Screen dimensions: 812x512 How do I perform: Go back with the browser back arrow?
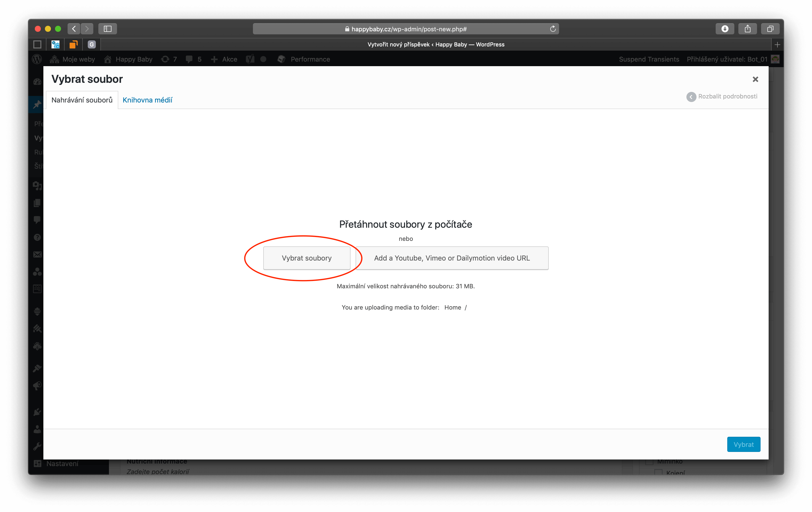(74, 29)
